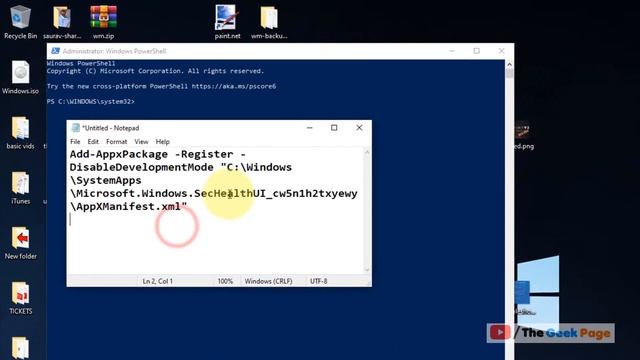This screenshot has width=640, height=360.
Task: Click the PowerShell icon in title bar
Action: (x=56, y=51)
